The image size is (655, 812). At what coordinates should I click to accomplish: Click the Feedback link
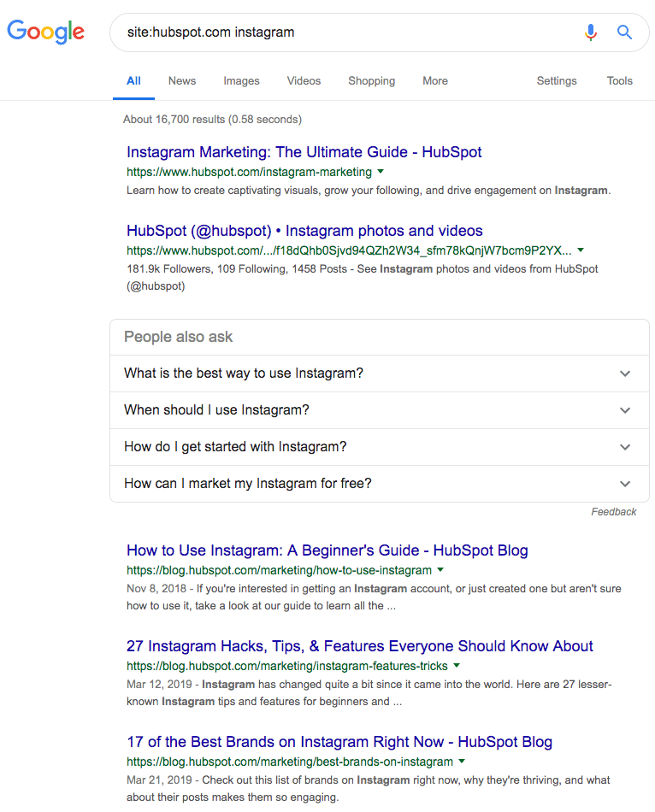[614, 512]
